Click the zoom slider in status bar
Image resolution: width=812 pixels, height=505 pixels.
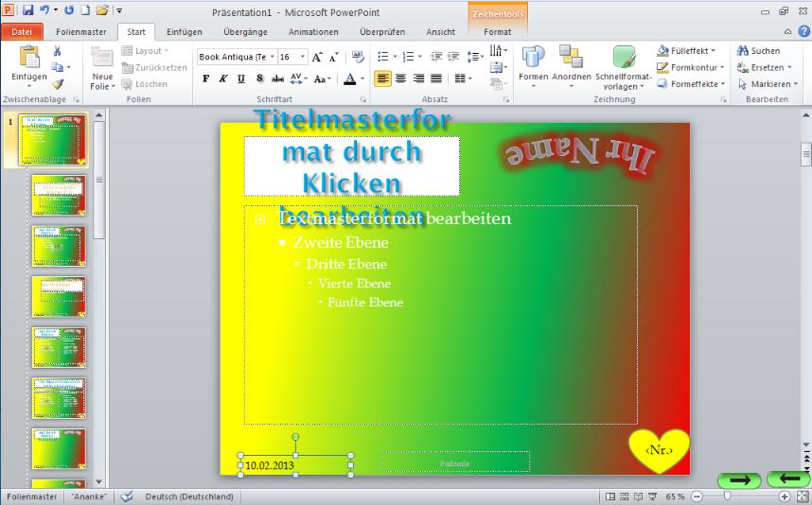[726, 496]
